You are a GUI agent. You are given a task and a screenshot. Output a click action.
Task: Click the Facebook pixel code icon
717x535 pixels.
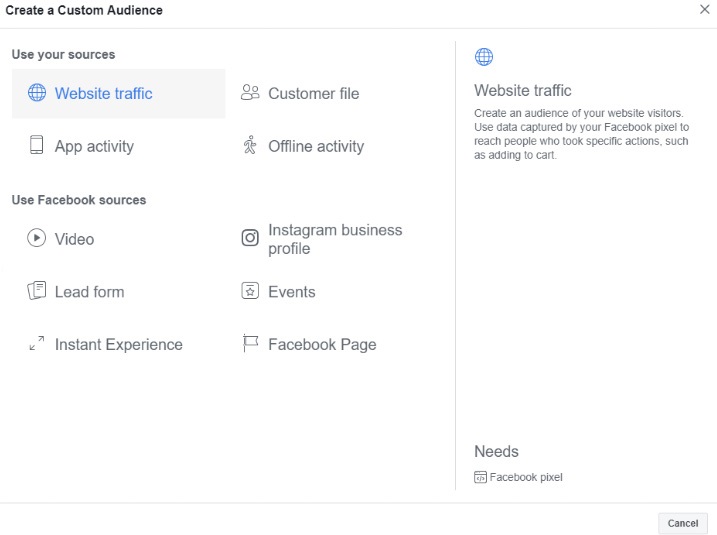coord(480,477)
